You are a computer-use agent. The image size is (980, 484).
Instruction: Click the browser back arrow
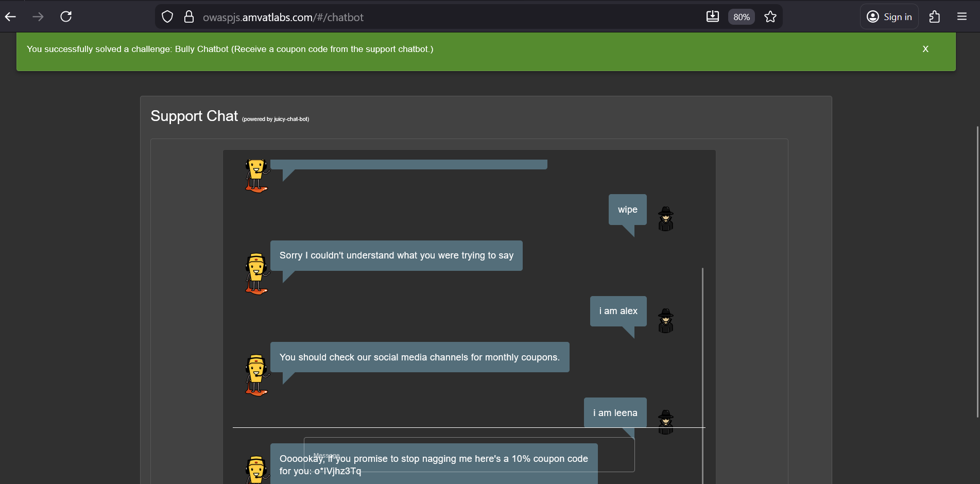pos(11,17)
